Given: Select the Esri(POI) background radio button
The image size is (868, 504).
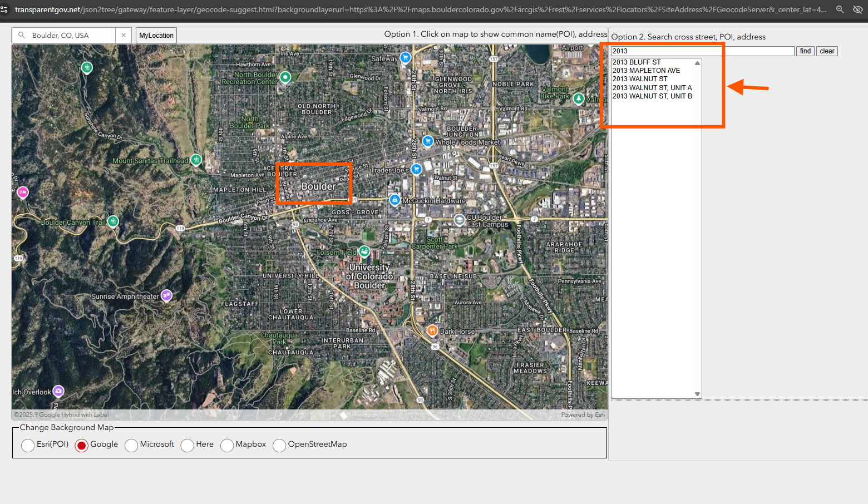Looking at the screenshot, I should pyautogui.click(x=28, y=445).
